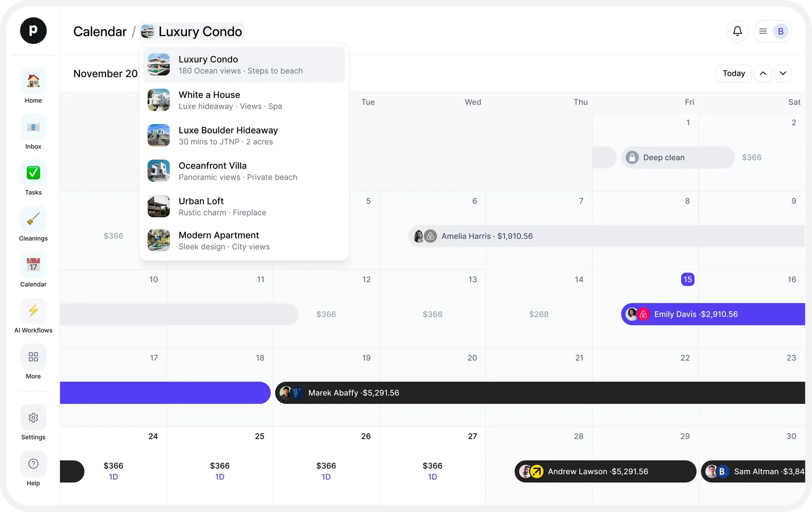Open the Deep clean blocked event

(678, 157)
